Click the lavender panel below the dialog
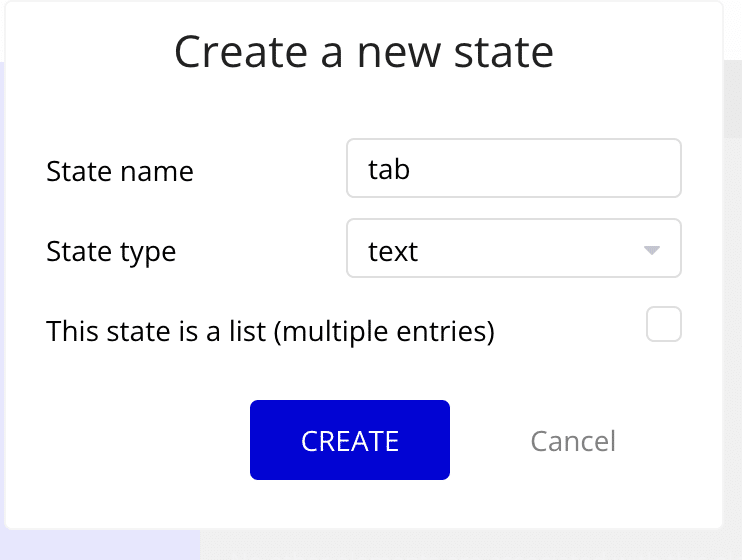742x560 pixels. pyautogui.click(x=100, y=545)
